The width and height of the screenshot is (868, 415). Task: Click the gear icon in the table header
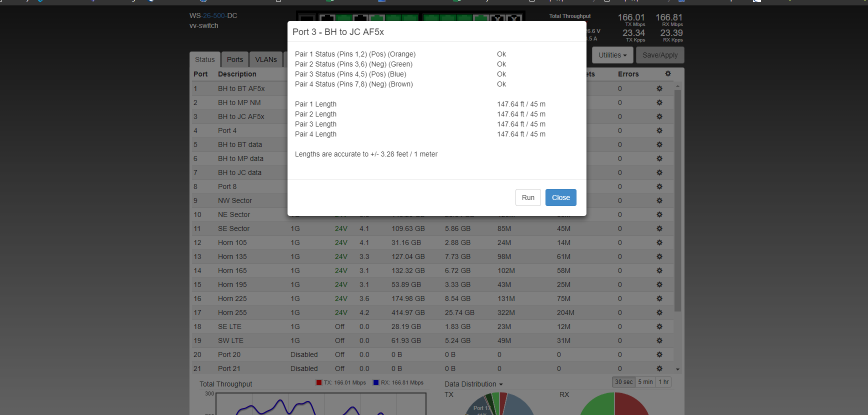[667, 73]
